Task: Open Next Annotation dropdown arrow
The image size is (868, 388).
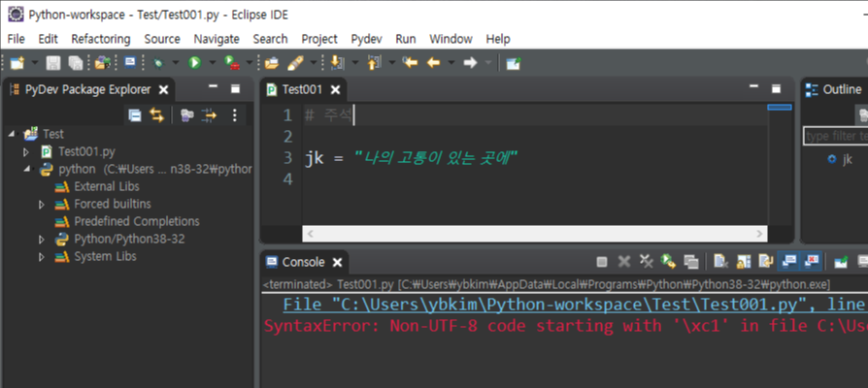Action: coord(354,63)
